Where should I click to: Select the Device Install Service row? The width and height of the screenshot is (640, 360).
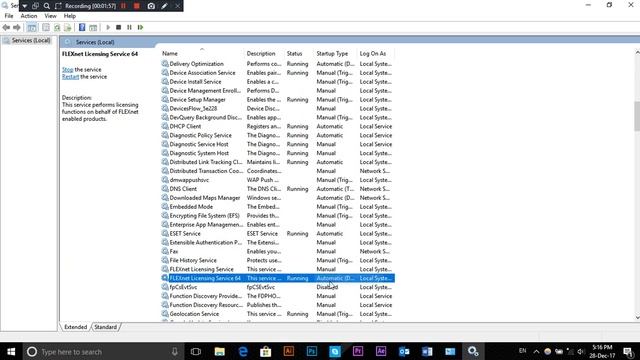click(x=278, y=82)
